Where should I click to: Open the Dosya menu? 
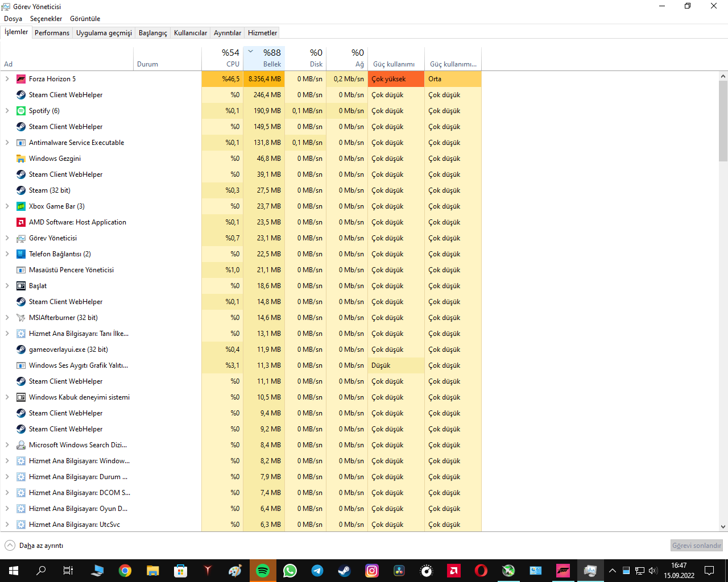(x=13, y=19)
